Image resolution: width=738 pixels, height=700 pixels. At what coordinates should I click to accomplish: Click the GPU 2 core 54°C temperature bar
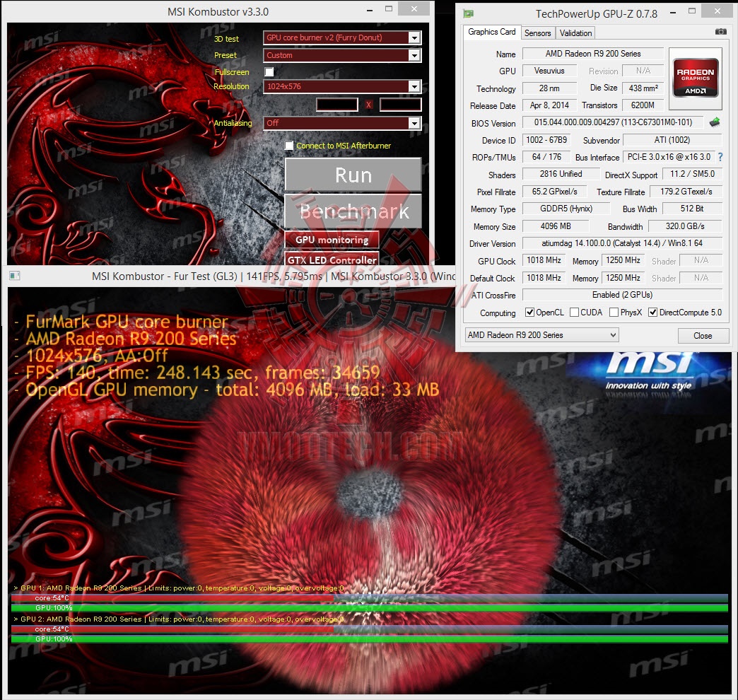pyautogui.click(x=370, y=629)
